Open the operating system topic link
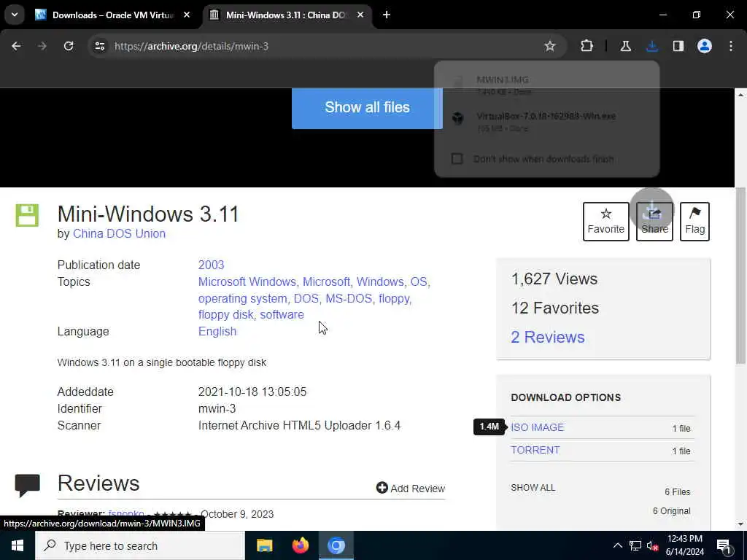 (x=244, y=298)
